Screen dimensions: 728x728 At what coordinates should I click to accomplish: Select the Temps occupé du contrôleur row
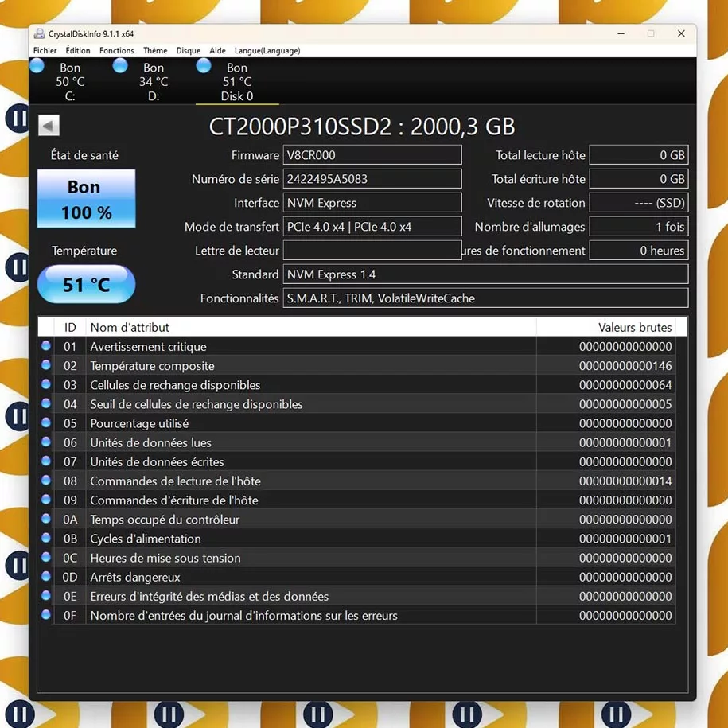pyautogui.click(x=356, y=519)
